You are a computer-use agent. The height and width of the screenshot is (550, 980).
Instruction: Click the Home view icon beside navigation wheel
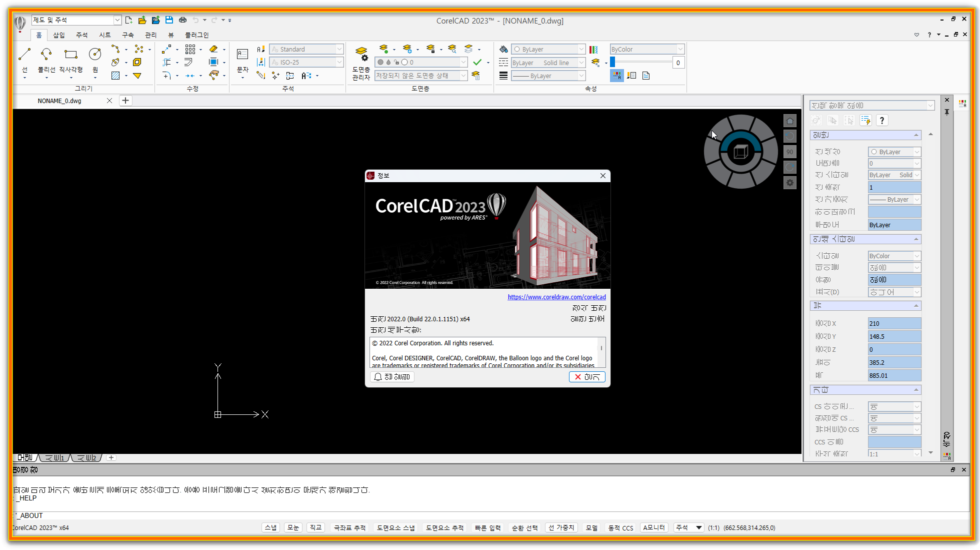tap(790, 121)
